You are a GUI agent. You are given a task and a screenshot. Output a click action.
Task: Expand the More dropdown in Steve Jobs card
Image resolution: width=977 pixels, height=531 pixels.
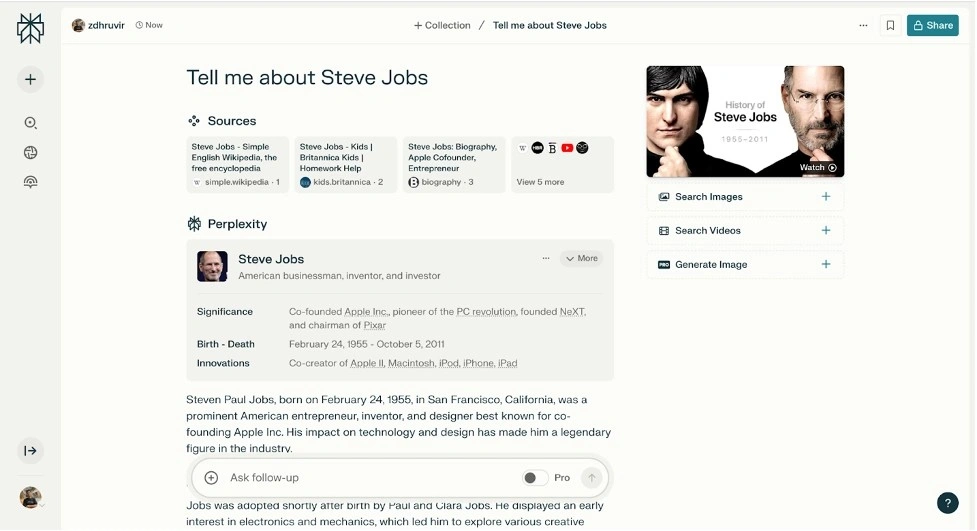tap(581, 258)
